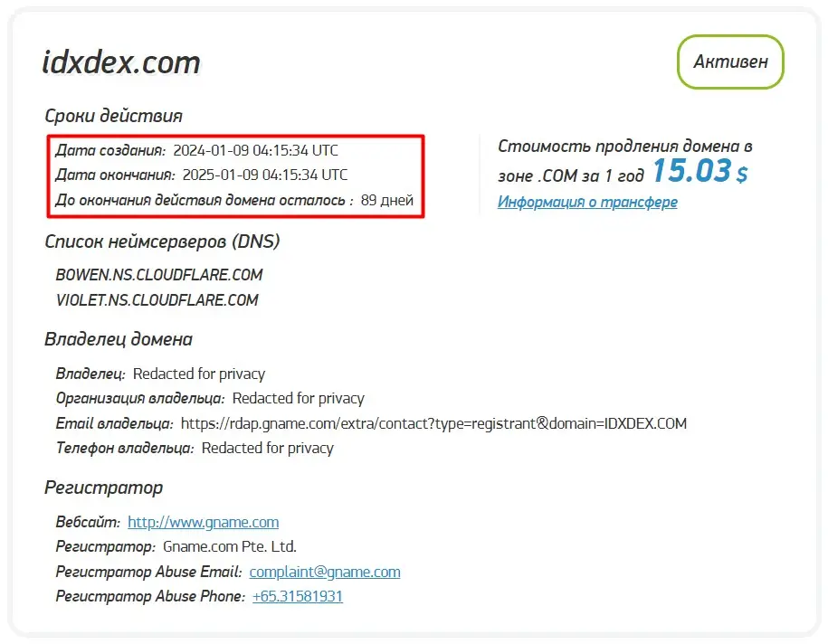Select the BOWEN.NS.CLOUDFLARE.COM nameserver entry
Image resolution: width=828 pixels, height=644 pixels.
click(x=159, y=275)
